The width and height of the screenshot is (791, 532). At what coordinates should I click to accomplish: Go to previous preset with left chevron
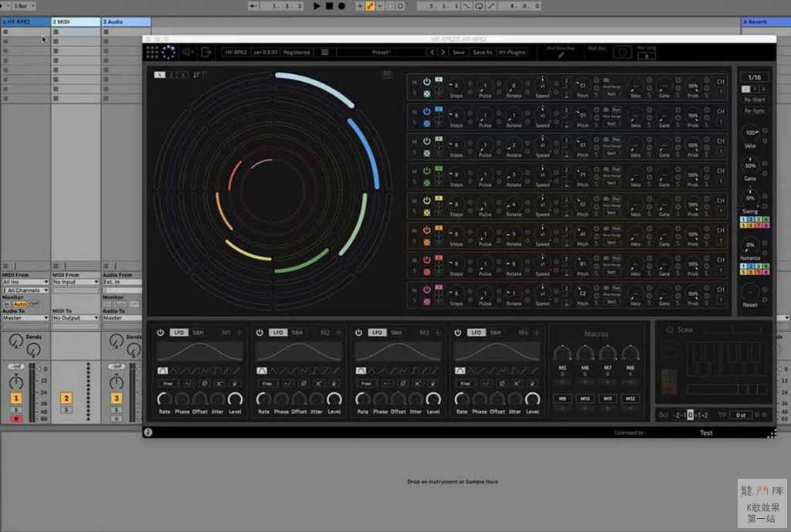432,52
